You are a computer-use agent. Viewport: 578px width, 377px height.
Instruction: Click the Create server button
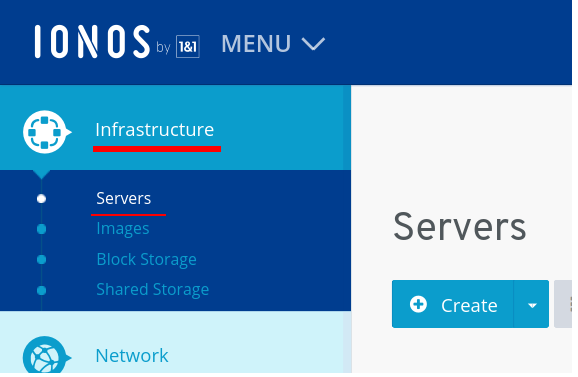click(453, 304)
